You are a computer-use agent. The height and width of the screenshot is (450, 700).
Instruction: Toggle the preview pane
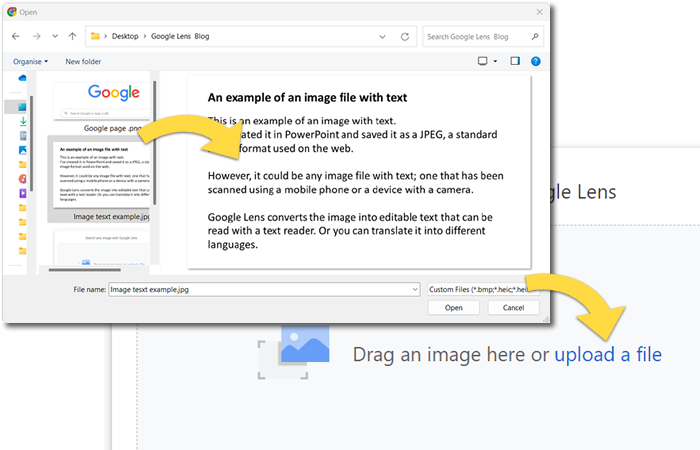(x=515, y=61)
